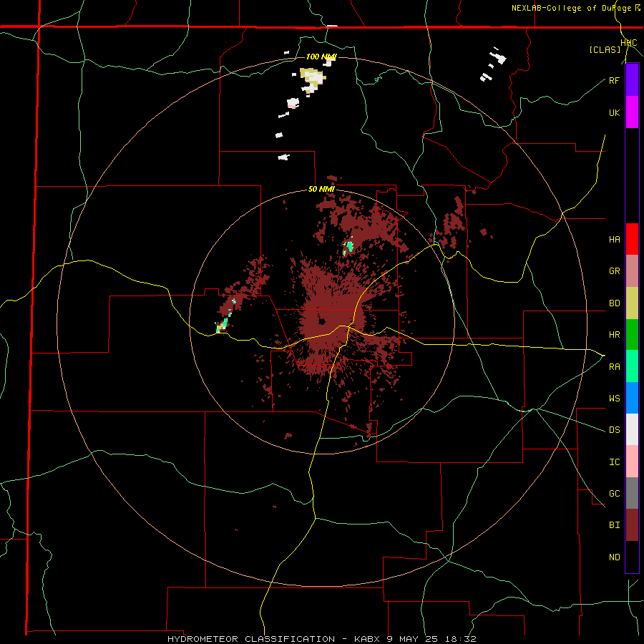This screenshot has width=644, height=644.
Task: Pick the RA light-green legend swatch
Action: pos(632,366)
